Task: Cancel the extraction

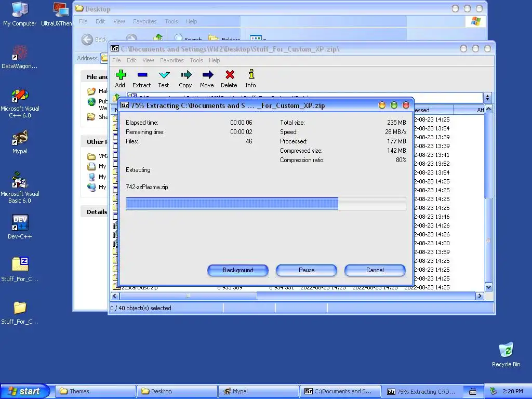Action: [375, 270]
